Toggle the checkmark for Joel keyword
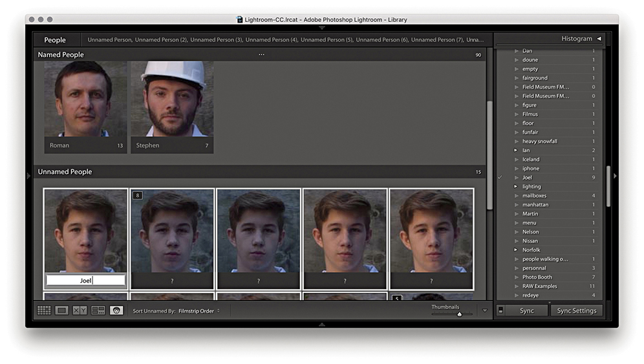Viewport: 644px width, 364px height. click(x=500, y=178)
